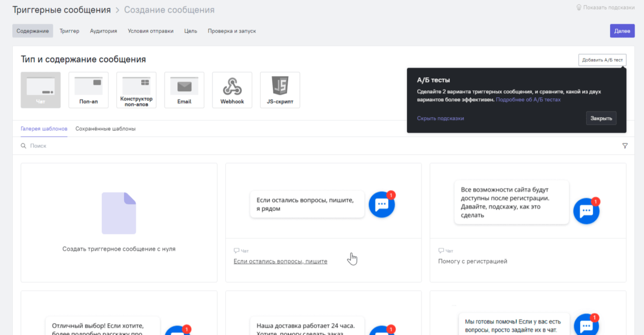The height and width of the screenshot is (335, 644).
Task: Open the Содержание tab
Action: click(32, 31)
